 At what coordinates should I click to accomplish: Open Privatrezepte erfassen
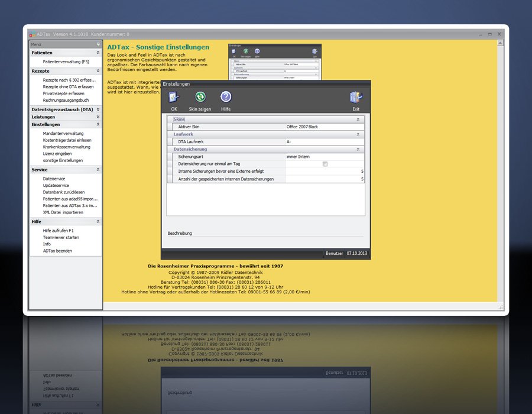point(63,93)
